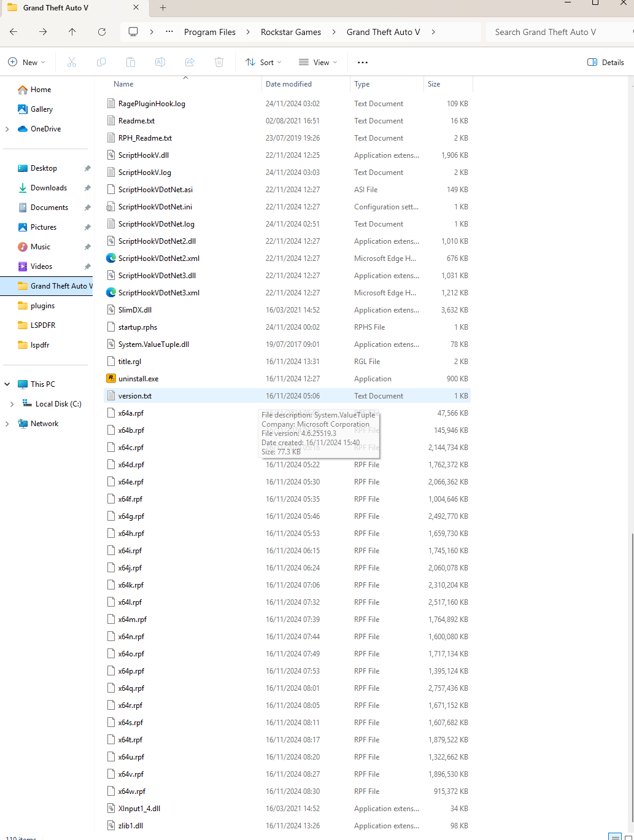Open the See more ellipsis menu in toolbar
634x840 pixels.
pyautogui.click(x=363, y=62)
